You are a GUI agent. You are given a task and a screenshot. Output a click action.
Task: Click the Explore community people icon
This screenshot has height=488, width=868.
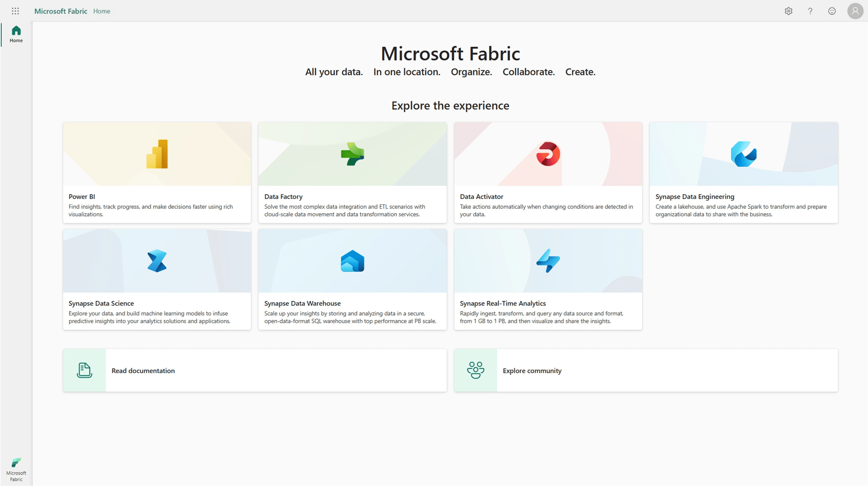[475, 370]
